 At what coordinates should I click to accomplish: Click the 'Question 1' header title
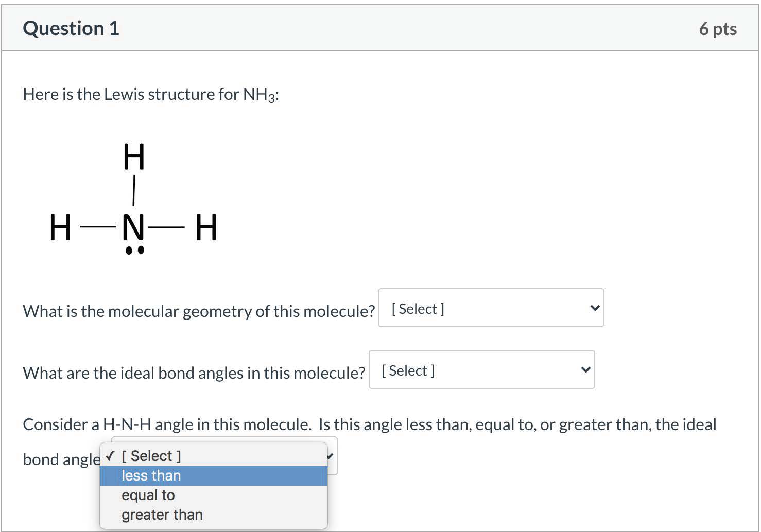pos(71,28)
